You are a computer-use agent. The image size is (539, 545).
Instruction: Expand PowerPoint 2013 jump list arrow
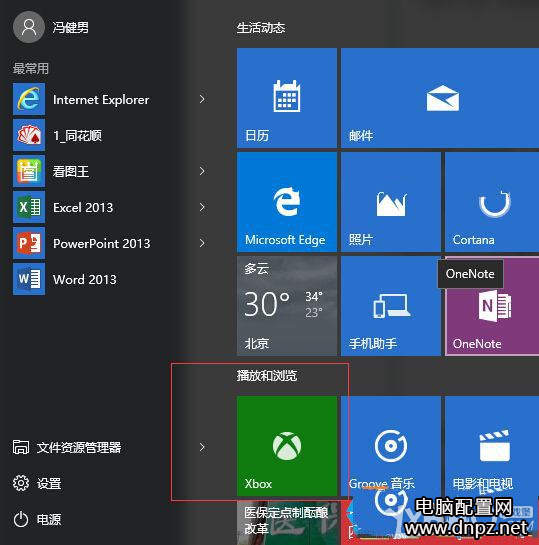[x=202, y=243]
